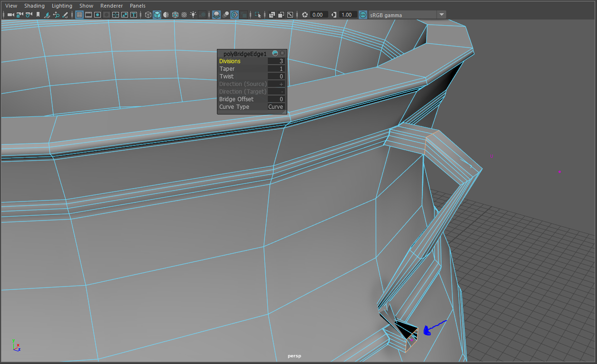Select the smooth shaded display mode icon
Screen dimensions: 597x364
[x=157, y=14]
